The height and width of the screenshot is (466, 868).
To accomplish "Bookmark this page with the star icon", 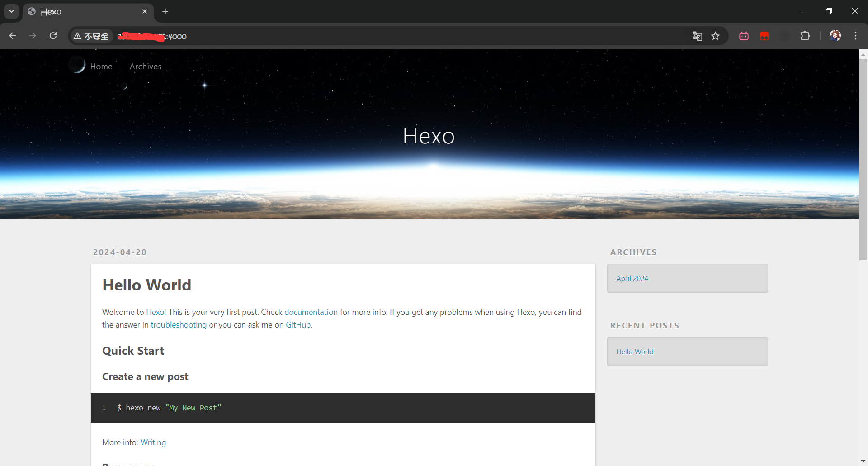I will click(715, 36).
